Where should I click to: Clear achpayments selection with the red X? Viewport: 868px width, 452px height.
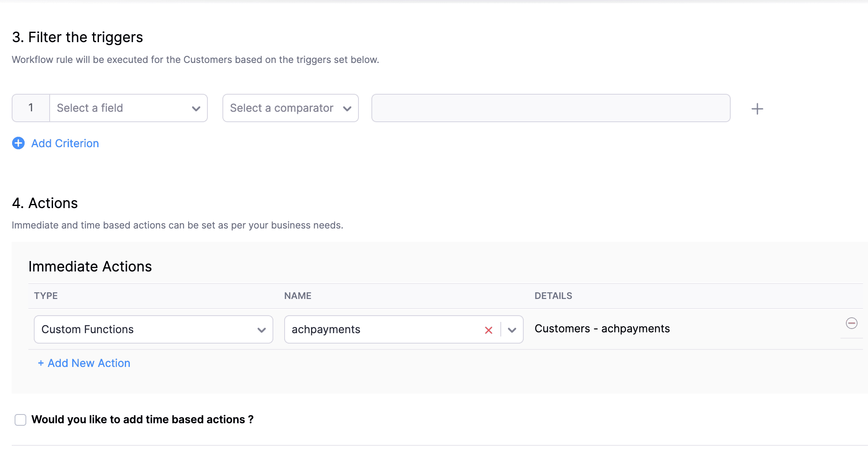[489, 330]
